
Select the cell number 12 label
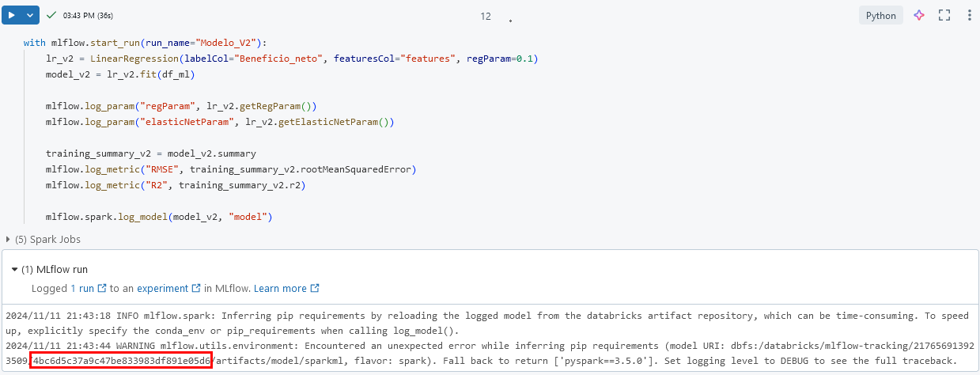pyautogui.click(x=486, y=16)
